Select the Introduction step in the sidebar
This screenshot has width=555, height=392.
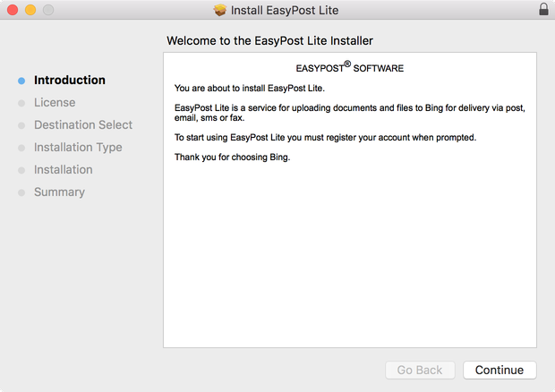coord(70,80)
